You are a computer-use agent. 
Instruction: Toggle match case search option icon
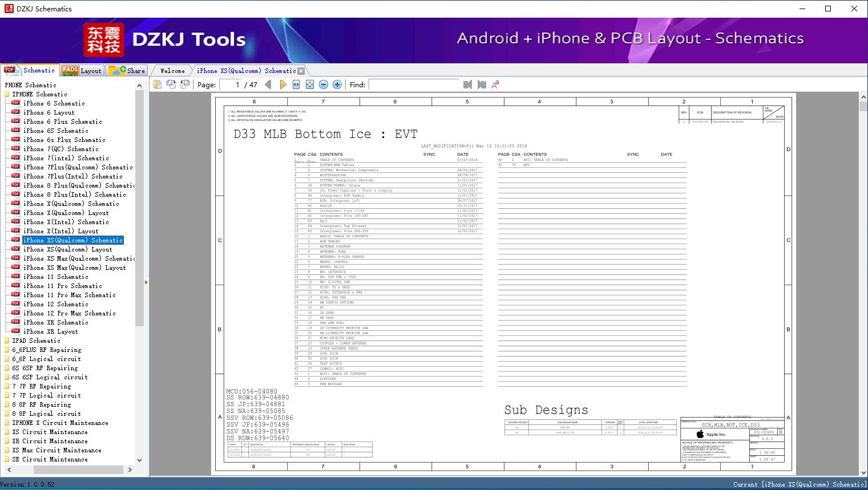[495, 84]
